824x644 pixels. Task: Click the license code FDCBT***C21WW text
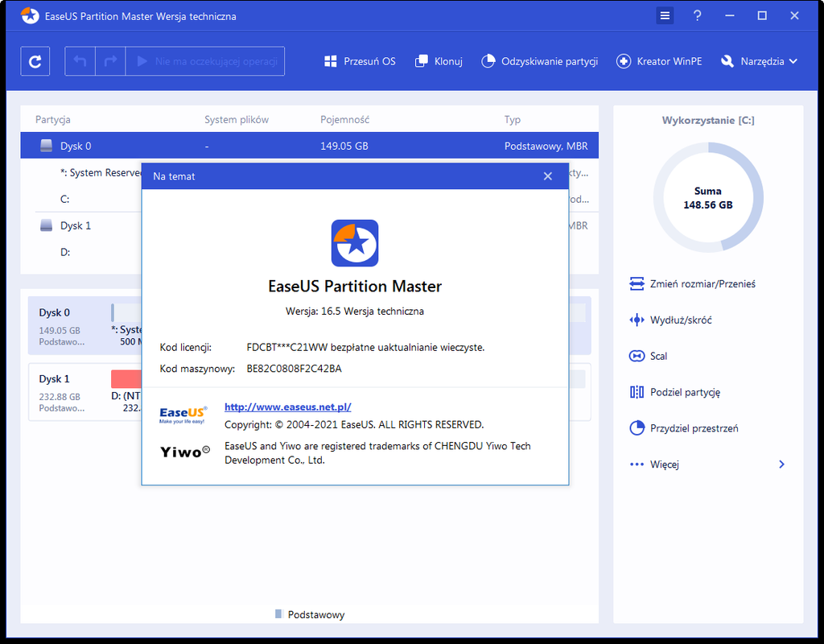287,348
